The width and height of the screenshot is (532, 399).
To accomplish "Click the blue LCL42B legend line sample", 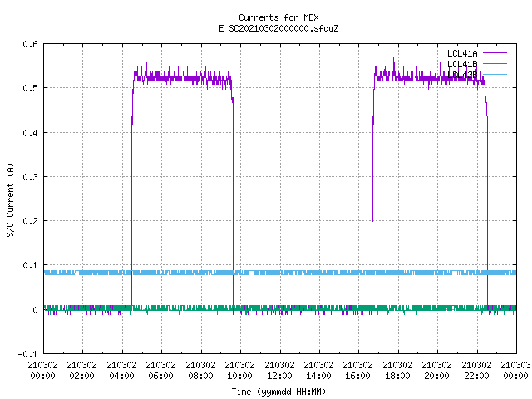I will click(x=495, y=74).
